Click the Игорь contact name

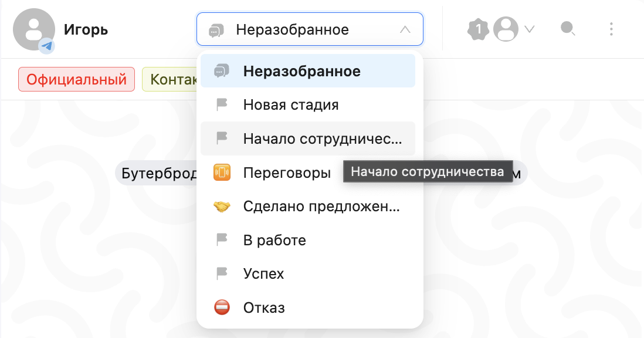pos(86,29)
